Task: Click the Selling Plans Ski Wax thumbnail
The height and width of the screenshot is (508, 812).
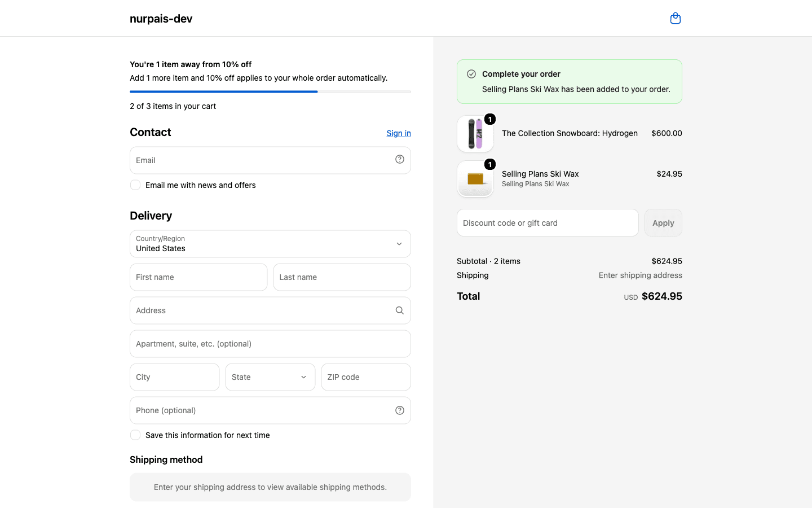Action: [475, 179]
